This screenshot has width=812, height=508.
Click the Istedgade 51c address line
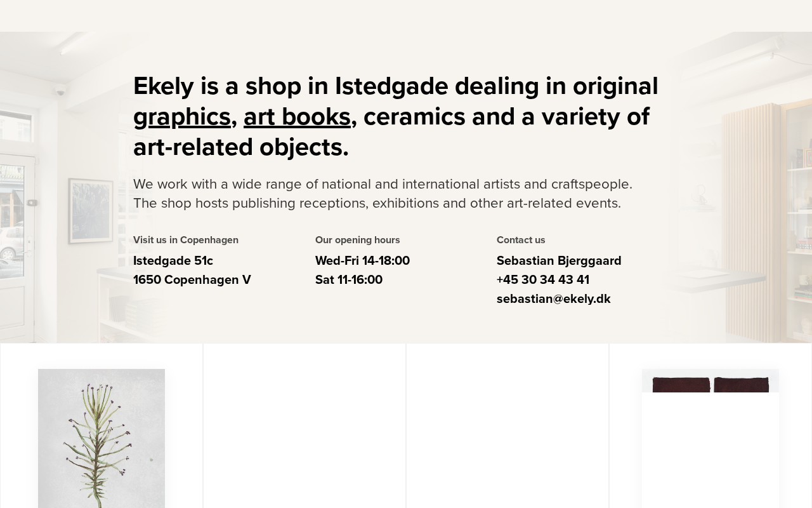[173, 261]
